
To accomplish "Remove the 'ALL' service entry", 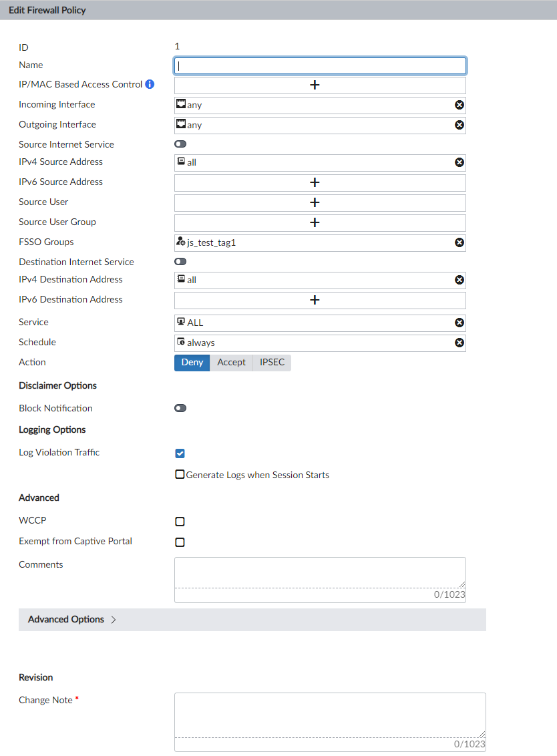I will point(459,323).
